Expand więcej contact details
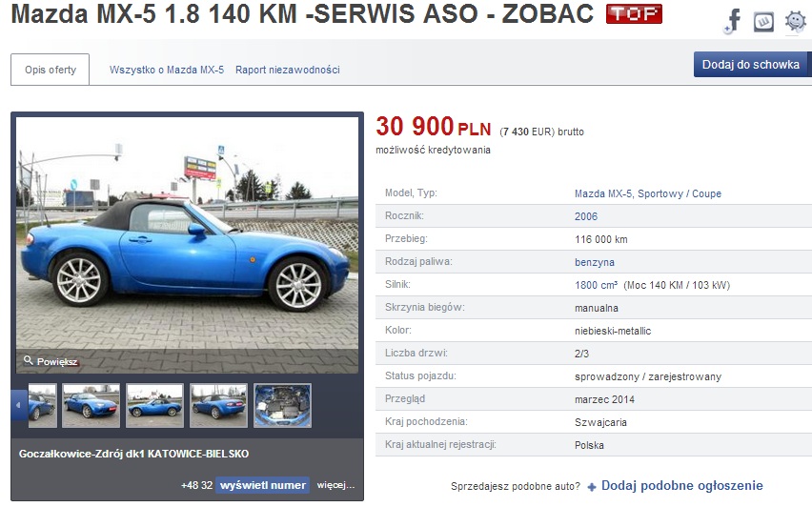This screenshot has width=812, height=507. click(335, 485)
